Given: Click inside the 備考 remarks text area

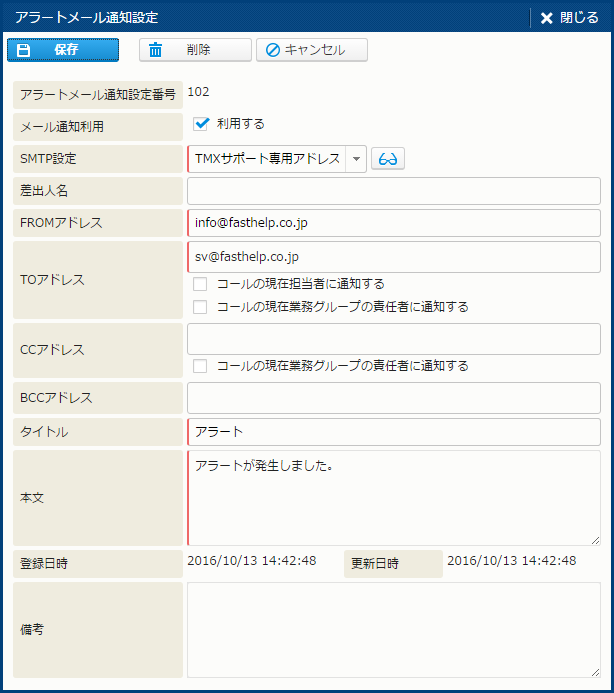Looking at the screenshot, I should pyautogui.click(x=393, y=630).
